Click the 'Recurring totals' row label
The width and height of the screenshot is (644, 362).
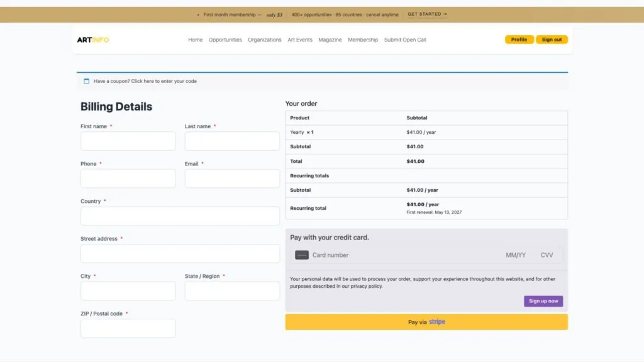(x=309, y=176)
